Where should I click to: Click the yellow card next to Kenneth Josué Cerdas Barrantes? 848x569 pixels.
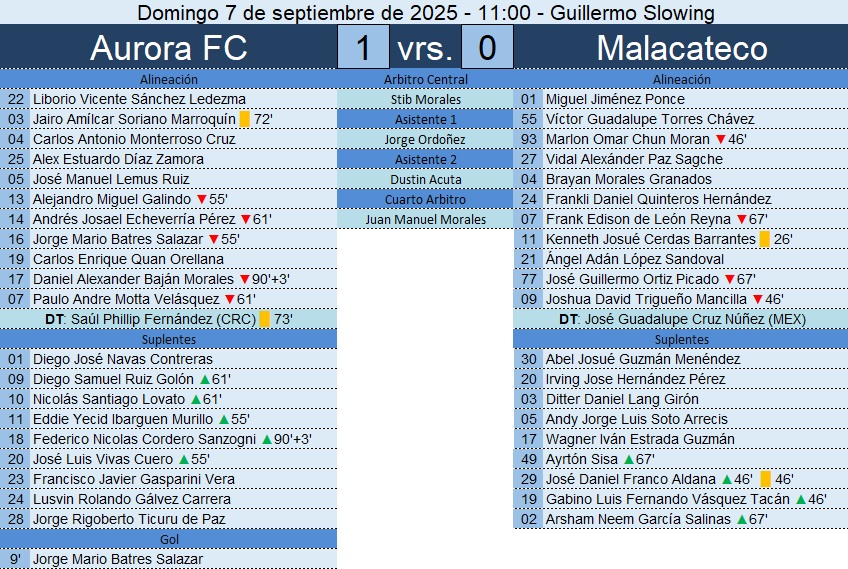[x=765, y=239]
